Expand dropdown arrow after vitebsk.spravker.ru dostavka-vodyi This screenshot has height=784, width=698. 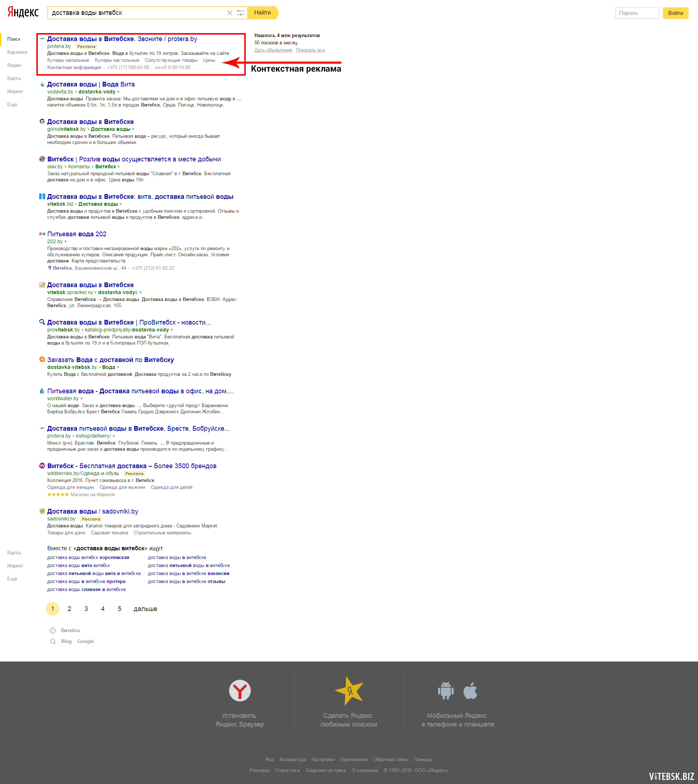pos(140,293)
